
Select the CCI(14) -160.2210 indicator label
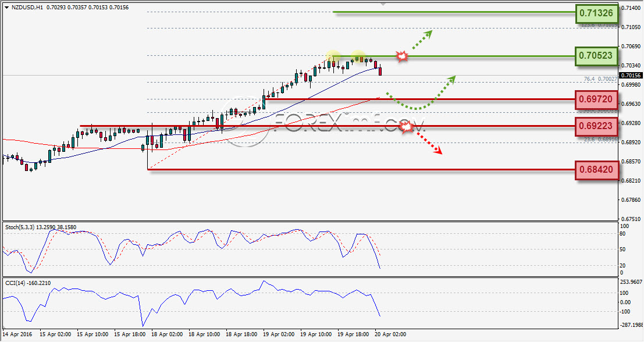pyautogui.click(x=29, y=283)
